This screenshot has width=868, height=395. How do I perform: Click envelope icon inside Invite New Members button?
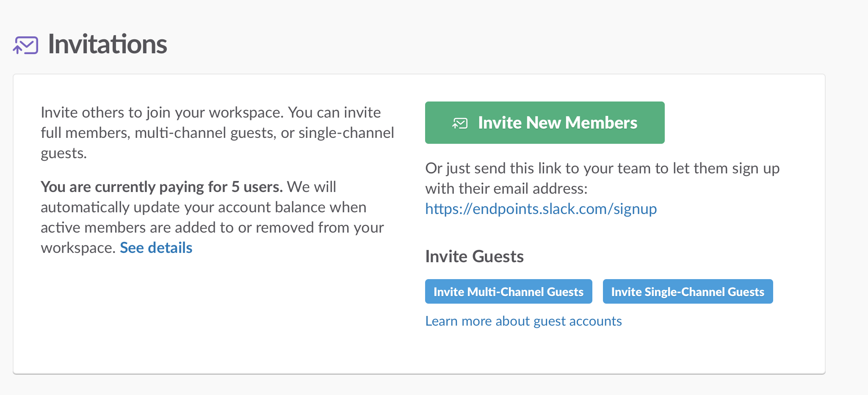460,123
